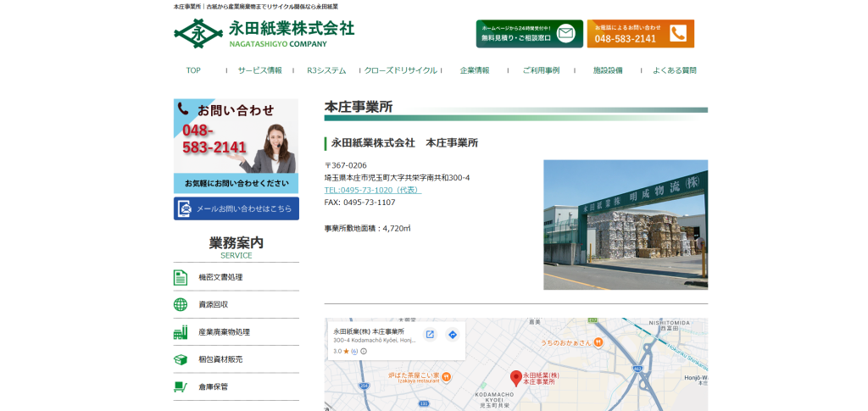
Task: Go to クローズドリサイクル page
Action: tap(400, 70)
